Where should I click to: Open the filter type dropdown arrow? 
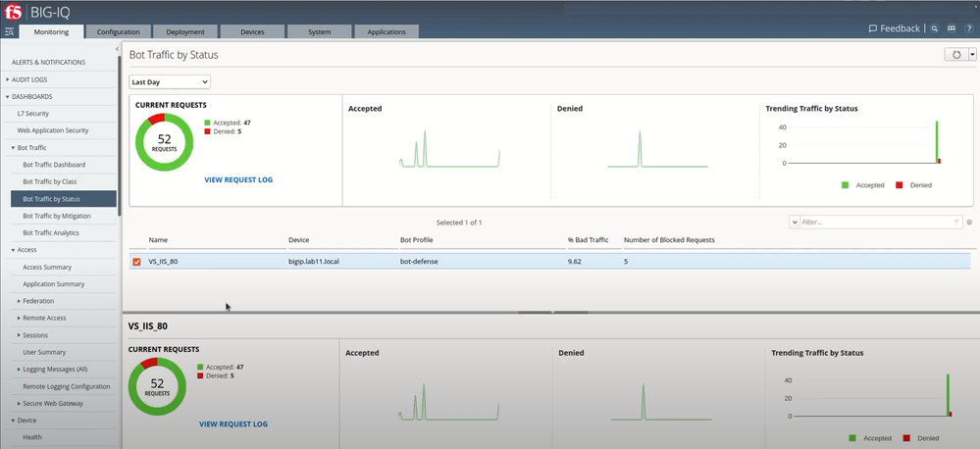pyautogui.click(x=794, y=223)
